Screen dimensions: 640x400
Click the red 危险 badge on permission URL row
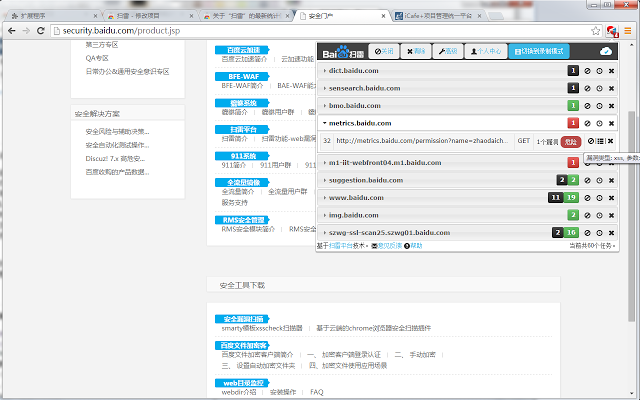(571, 142)
